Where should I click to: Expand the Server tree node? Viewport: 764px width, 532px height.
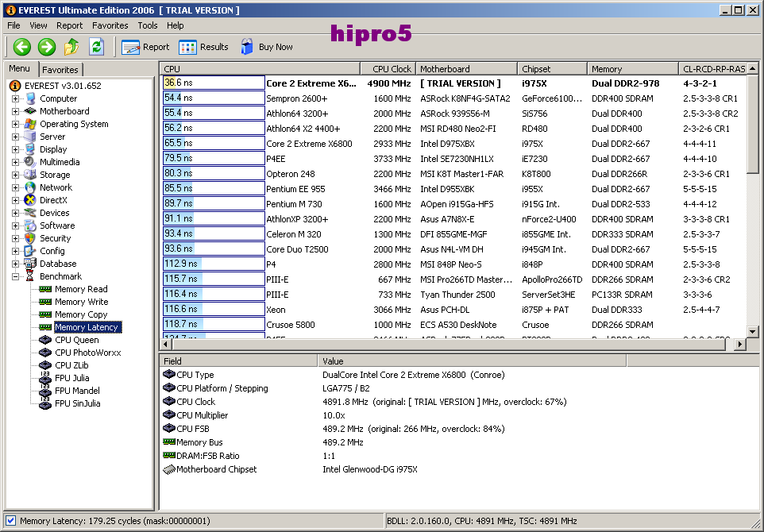[x=16, y=137]
